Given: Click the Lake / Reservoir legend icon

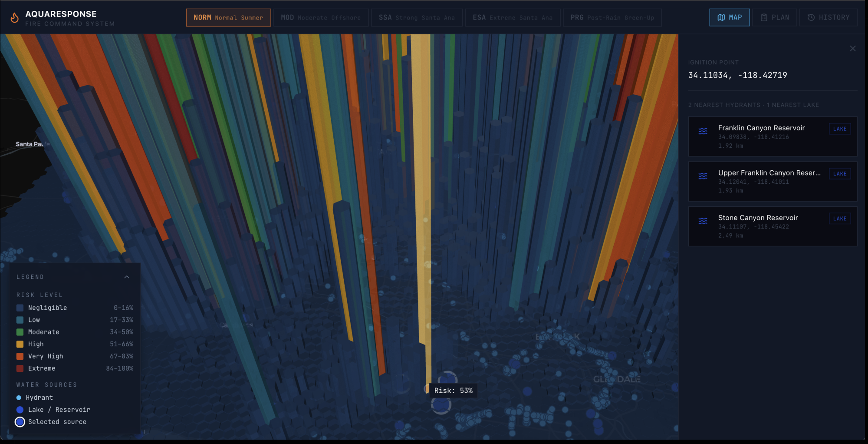Looking at the screenshot, I should point(20,410).
